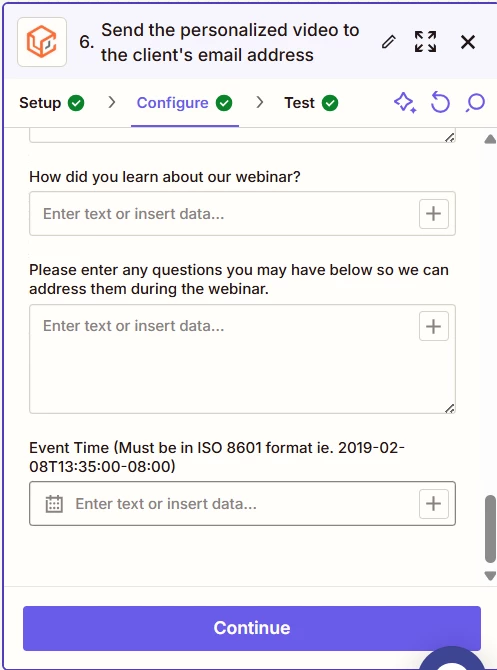Expand panel with the fullscreen arrows icon
Viewport: 497px width, 670px height.
tap(425, 42)
